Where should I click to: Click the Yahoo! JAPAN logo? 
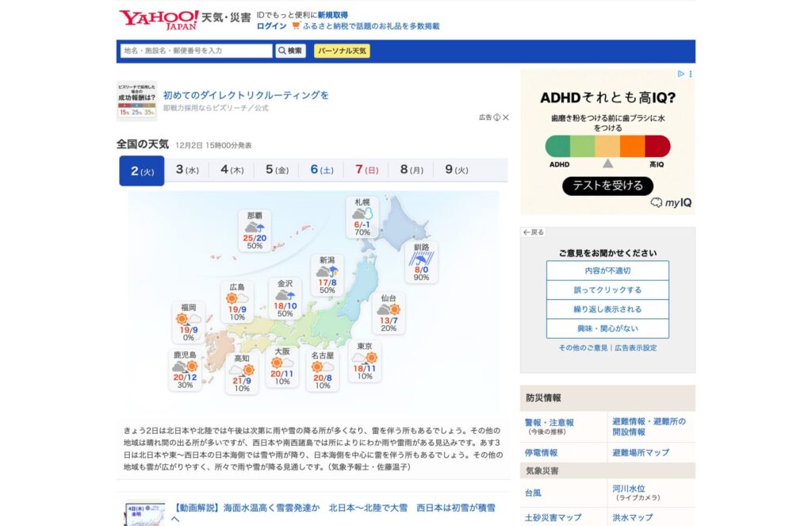[159, 20]
